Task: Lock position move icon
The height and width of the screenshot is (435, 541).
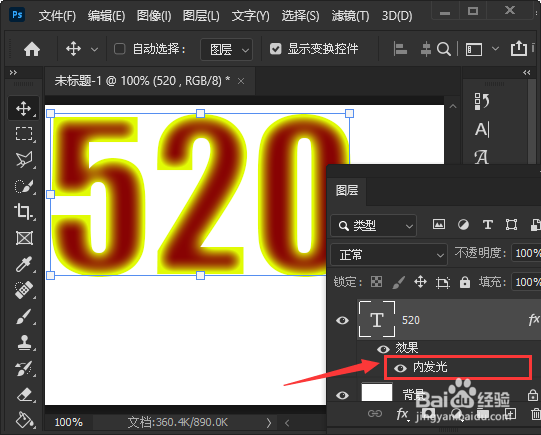Action: coord(420,282)
